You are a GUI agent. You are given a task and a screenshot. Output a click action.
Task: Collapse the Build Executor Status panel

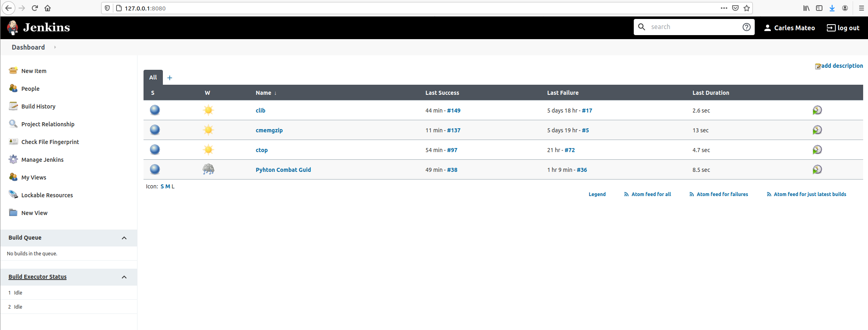pyautogui.click(x=124, y=277)
